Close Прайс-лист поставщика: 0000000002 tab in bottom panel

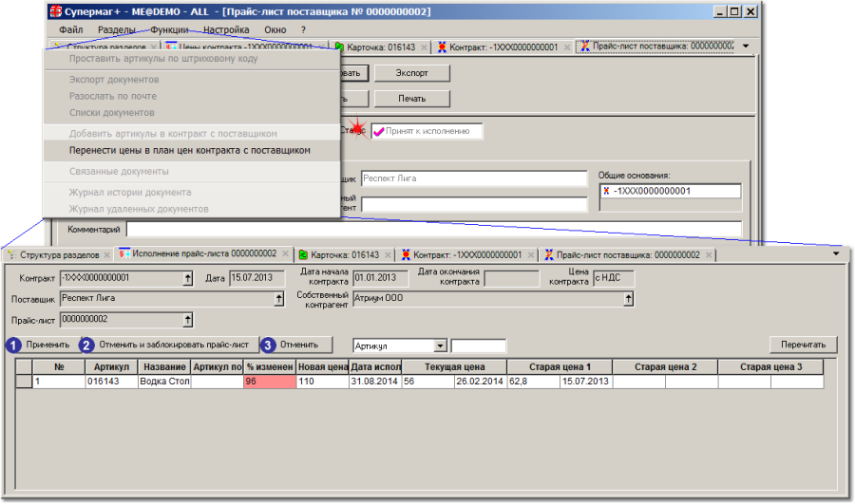coord(709,255)
